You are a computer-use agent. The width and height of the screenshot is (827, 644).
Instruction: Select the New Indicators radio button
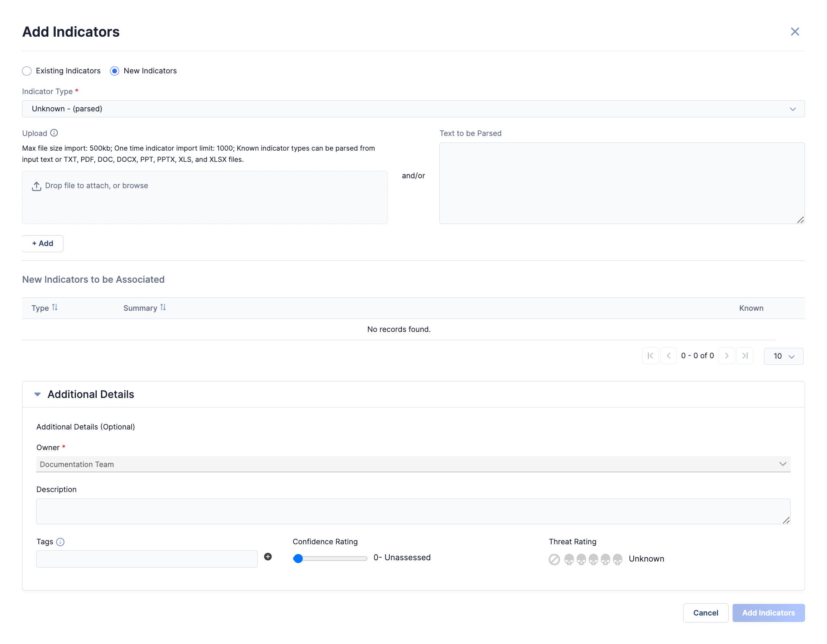click(x=114, y=71)
